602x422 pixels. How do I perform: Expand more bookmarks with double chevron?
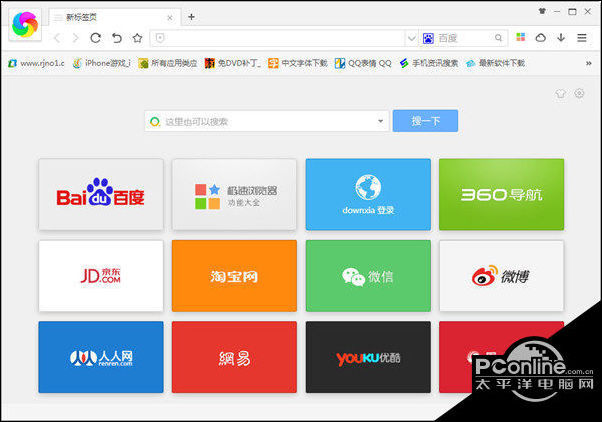point(589,63)
